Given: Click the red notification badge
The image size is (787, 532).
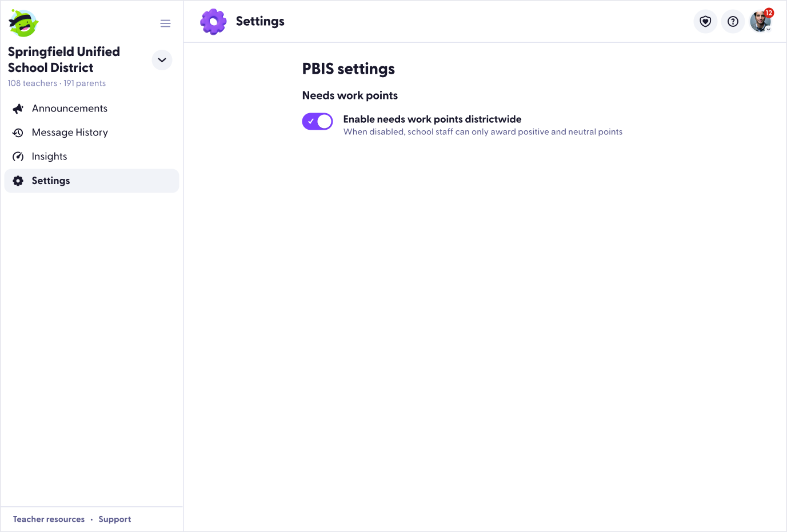Looking at the screenshot, I should coord(769,11).
